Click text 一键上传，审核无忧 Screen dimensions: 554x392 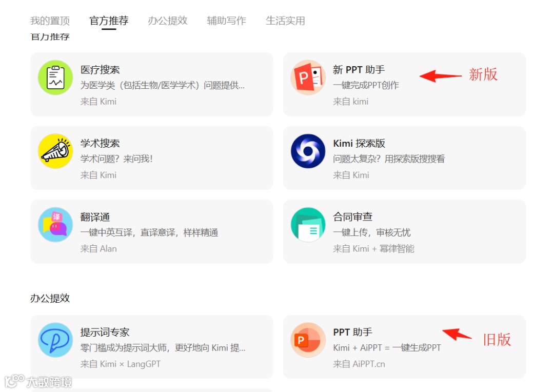tap(372, 232)
